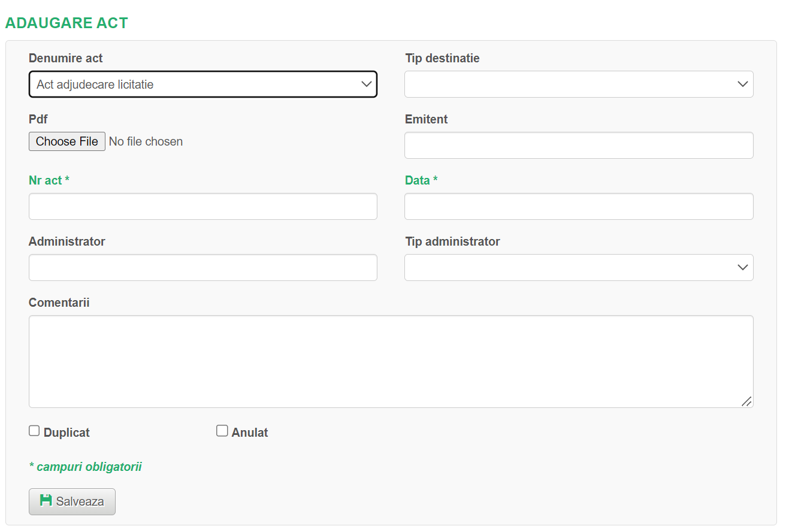The height and width of the screenshot is (532, 792).
Task: Click inside the Comentarii text area
Action: point(391,361)
